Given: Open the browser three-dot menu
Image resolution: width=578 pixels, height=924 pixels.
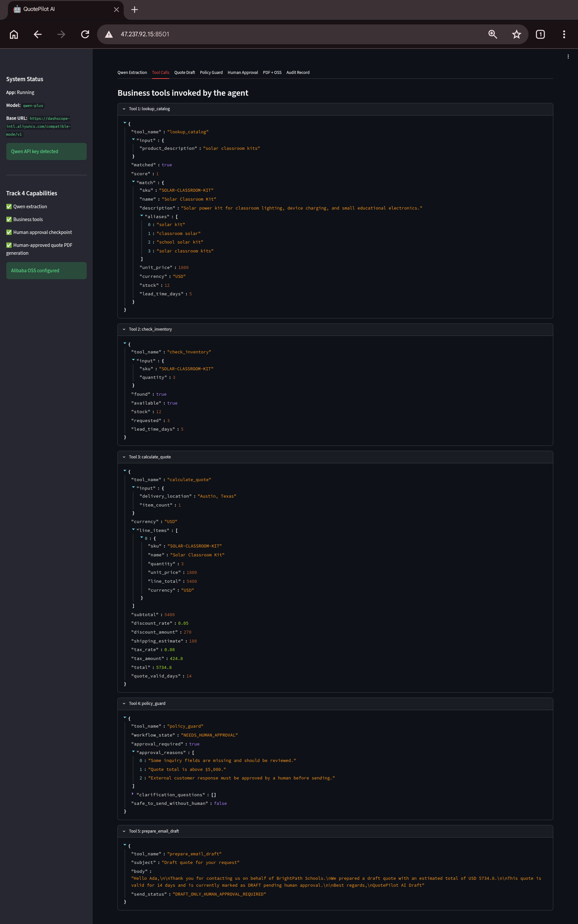Looking at the screenshot, I should pyautogui.click(x=564, y=34).
